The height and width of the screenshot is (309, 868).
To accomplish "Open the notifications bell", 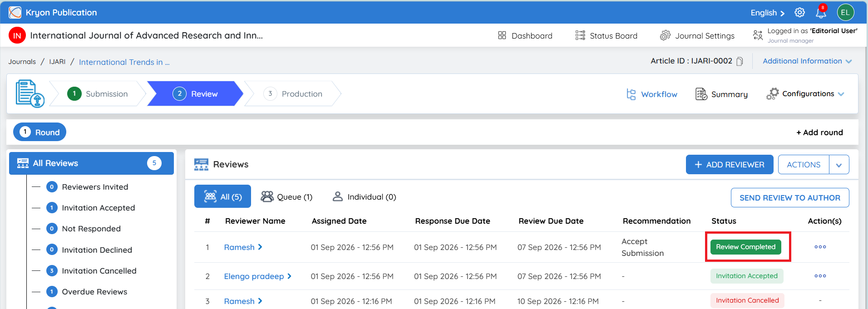I will click(821, 13).
